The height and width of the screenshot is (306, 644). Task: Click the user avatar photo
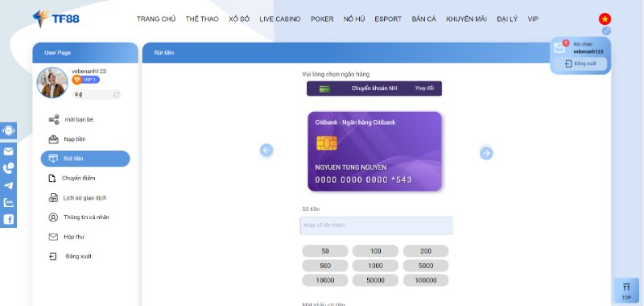point(52,83)
